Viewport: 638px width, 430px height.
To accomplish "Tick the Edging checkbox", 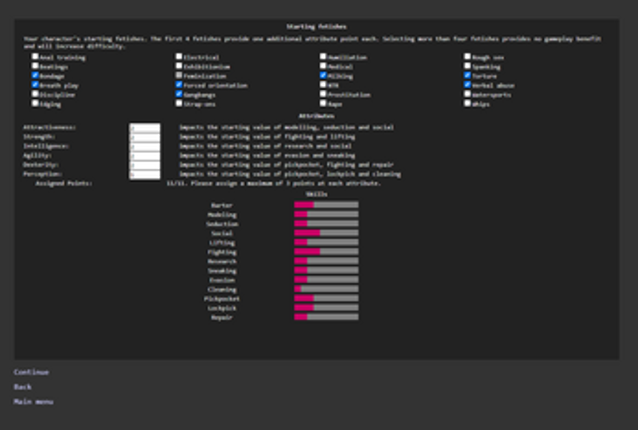I will tap(35, 103).
